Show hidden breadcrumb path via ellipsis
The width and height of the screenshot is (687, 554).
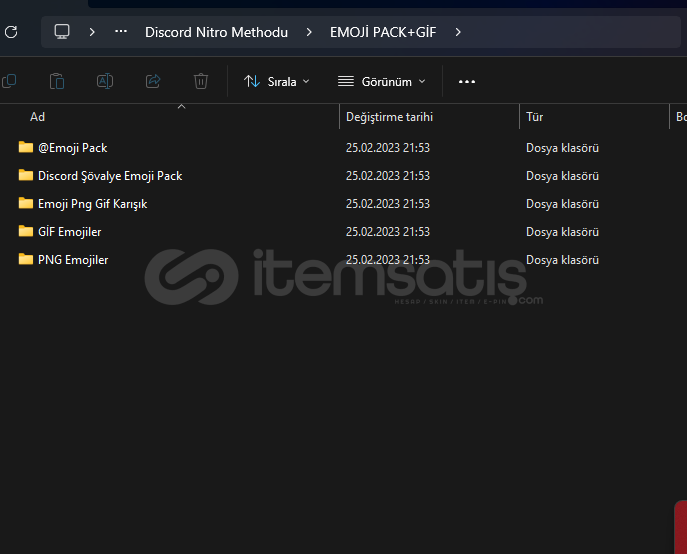[121, 32]
